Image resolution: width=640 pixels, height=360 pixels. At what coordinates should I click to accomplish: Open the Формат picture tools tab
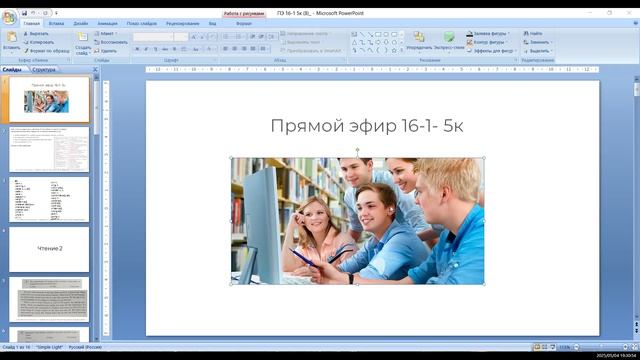pyautogui.click(x=244, y=24)
